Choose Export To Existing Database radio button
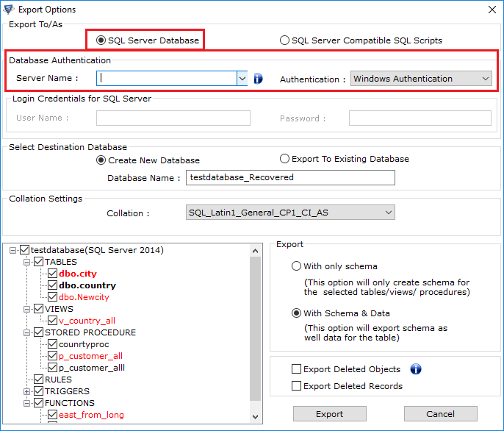 click(285, 159)
